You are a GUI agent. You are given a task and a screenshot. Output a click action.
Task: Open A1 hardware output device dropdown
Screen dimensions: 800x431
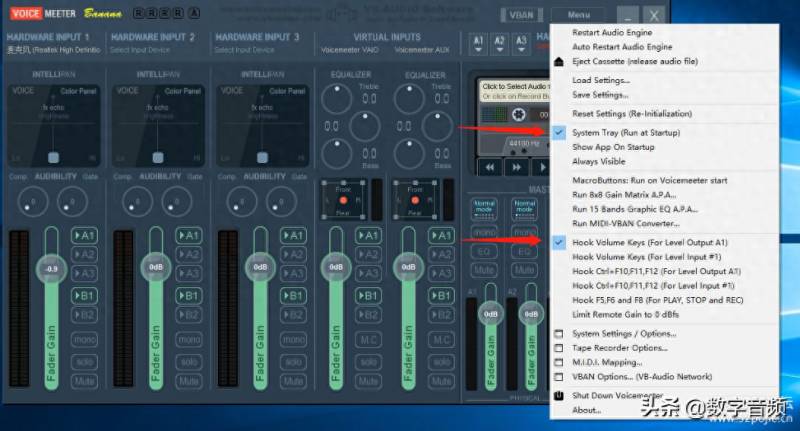(x=478, y=43)
